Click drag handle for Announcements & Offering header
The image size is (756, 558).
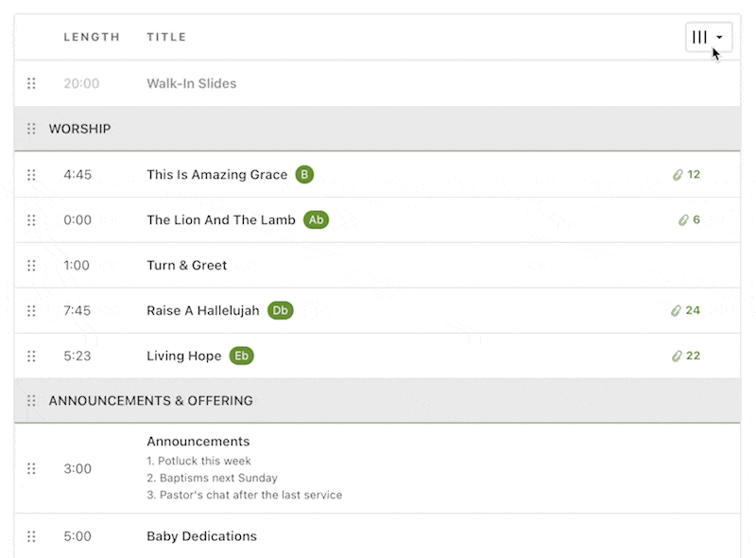point(31,401)
